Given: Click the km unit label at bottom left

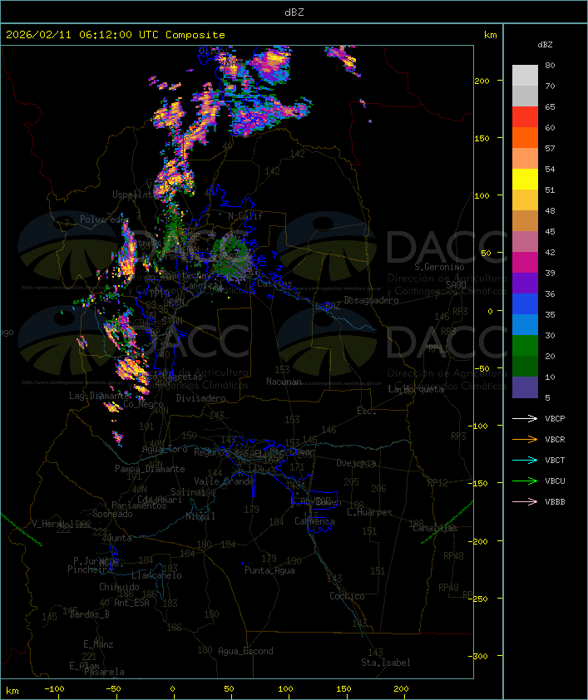Looking at the screenshot, I should [x=12, y=691].
